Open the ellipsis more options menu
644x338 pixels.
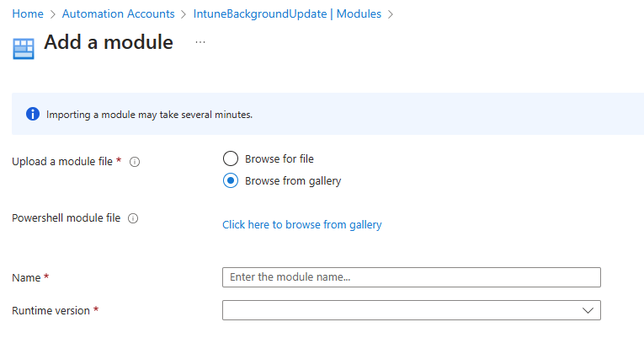coord(200,42)
